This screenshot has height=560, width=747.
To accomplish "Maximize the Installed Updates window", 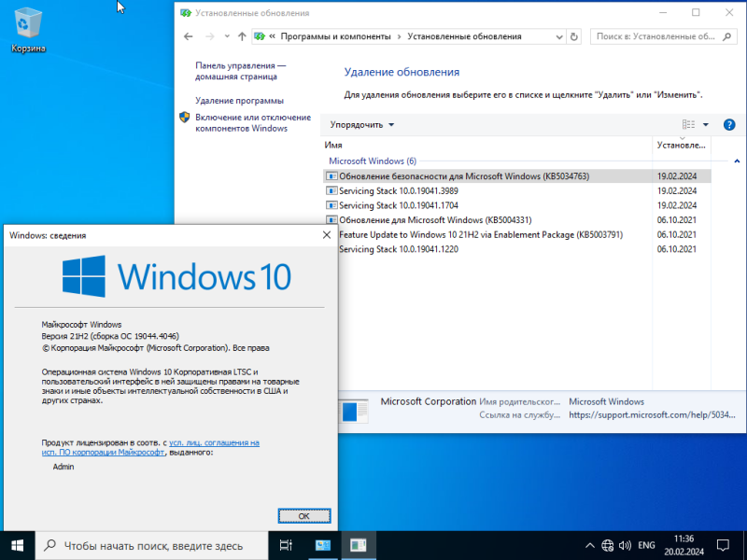I will [696, 13].
